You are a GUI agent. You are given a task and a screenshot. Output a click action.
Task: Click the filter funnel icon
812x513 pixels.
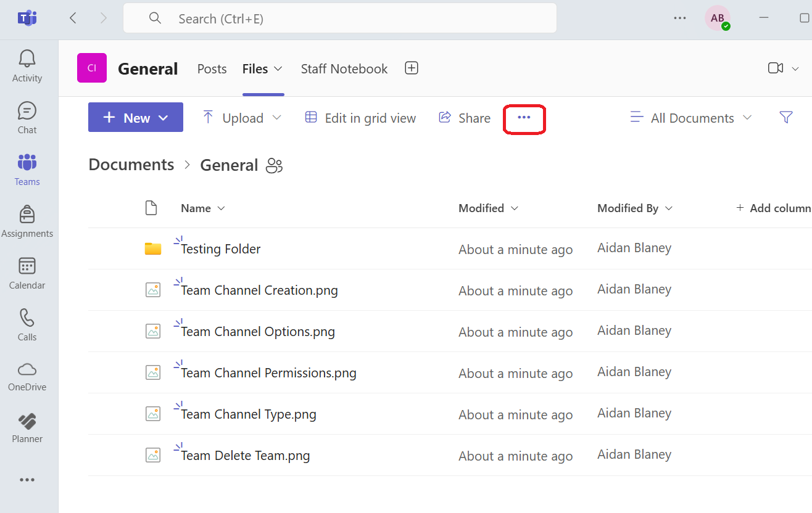pyautogui.click(x=785, y=117)
